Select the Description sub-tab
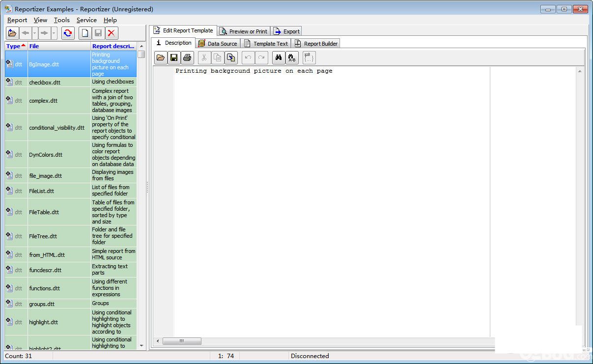593x364 pixels. 173,43
